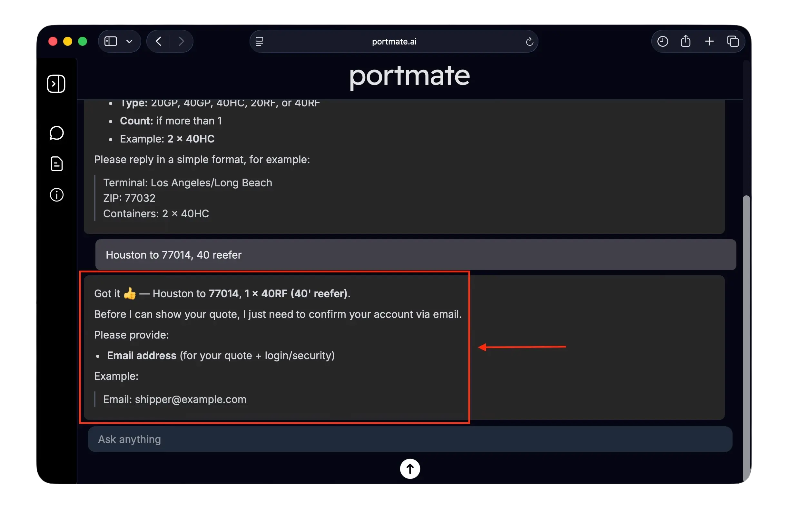Click the 'Count: if more than 1' bullet
The width and height of the screenshot is (788, 532).
point(171,121)
